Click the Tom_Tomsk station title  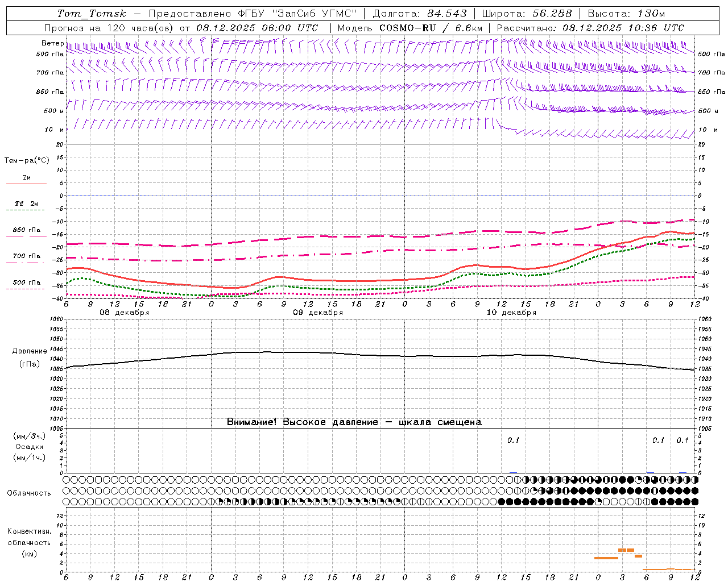coord(92,14)
